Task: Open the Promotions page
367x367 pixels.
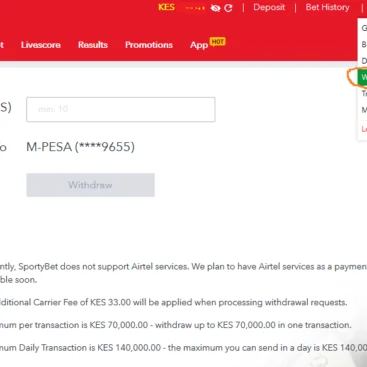Action: (x=149, y=45)
